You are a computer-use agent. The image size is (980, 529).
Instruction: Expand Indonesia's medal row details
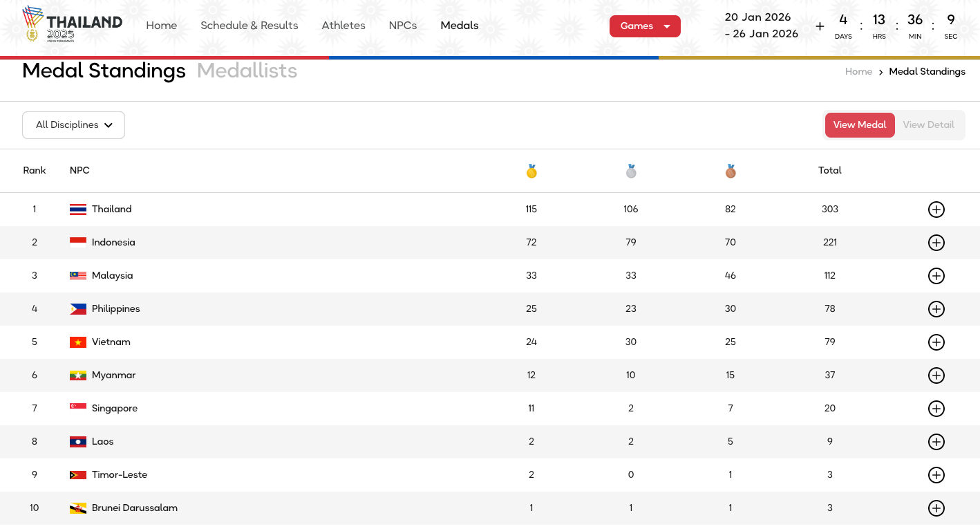[936, 243]
